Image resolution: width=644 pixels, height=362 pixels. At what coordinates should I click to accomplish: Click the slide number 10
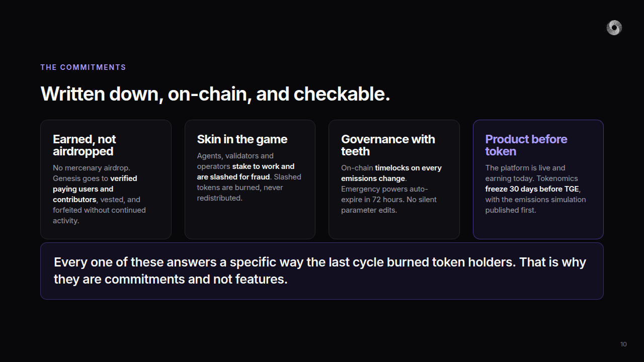[x=623, y=344]
